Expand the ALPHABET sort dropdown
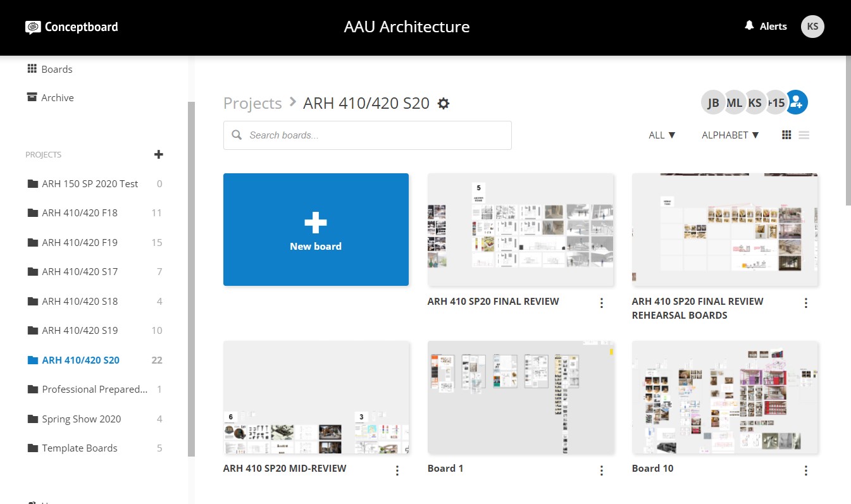The image size is (851, 504). 730,135
